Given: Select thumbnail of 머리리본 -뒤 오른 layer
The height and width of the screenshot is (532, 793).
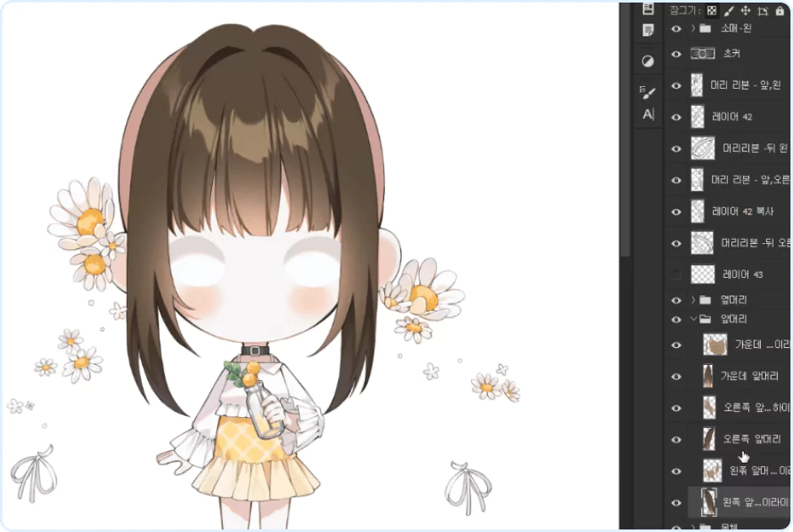Looking at the screenshot, I should (x=703, y=242).
